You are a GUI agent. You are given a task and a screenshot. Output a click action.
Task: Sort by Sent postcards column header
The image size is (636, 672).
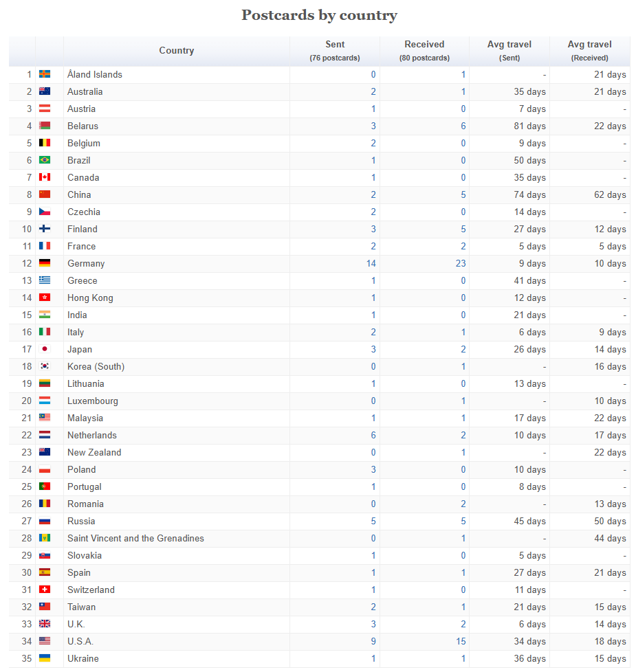point(335,51)
